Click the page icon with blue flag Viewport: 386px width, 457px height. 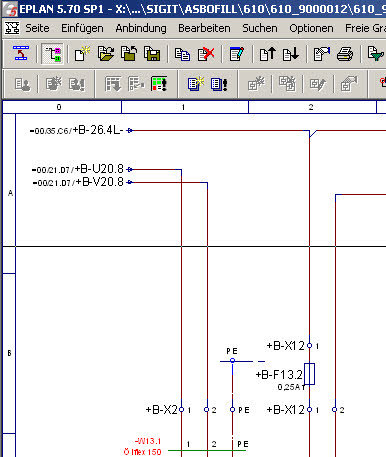[322, 54]
